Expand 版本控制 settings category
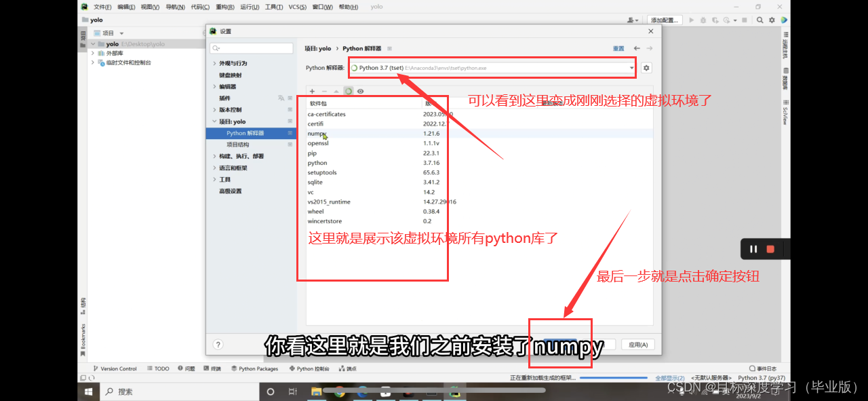Image resolution: width=868 pixels, height=401 pixels. tap(214, 110)
